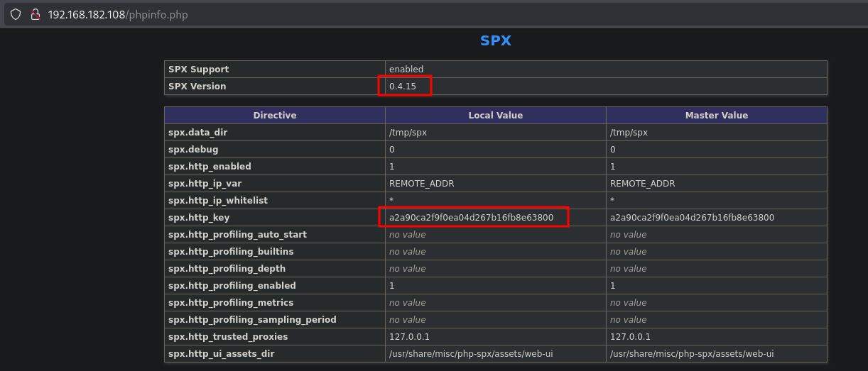Click the spx.http_enabled directive label
This screenshot has height=371, width=868.
pos(210,167)
